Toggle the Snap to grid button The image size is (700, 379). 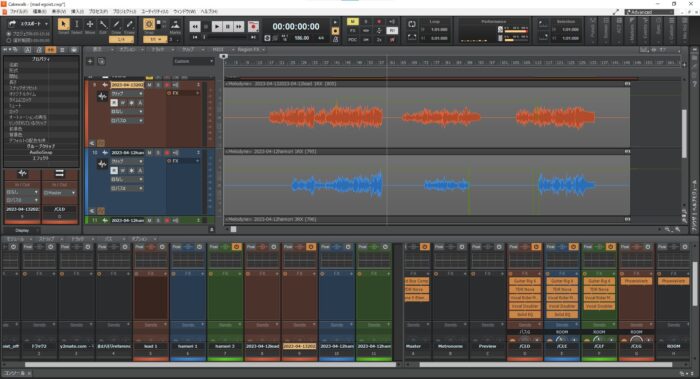point(149,25)
